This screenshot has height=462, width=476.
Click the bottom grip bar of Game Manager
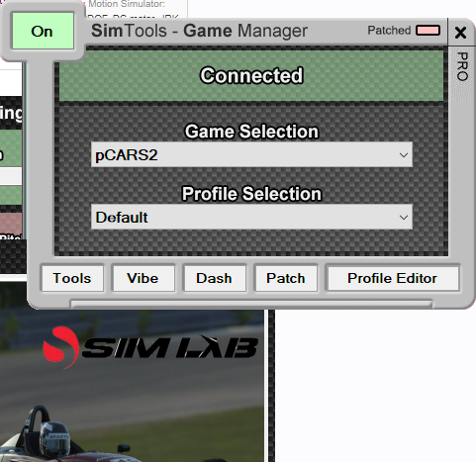251,304
